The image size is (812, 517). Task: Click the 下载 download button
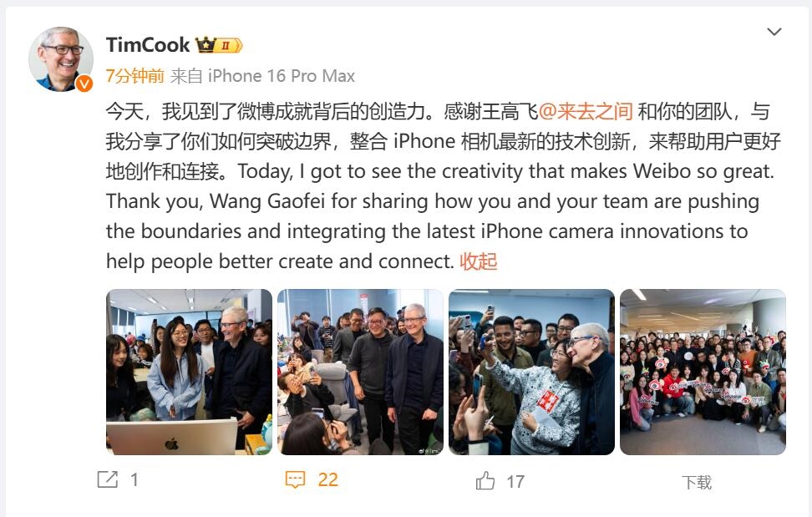tap(697, 482)
